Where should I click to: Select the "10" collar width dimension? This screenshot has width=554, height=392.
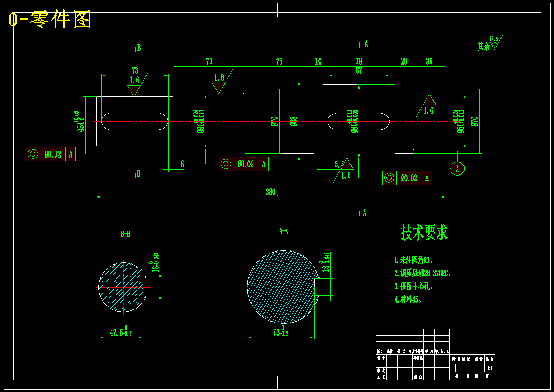pos(318,62)
